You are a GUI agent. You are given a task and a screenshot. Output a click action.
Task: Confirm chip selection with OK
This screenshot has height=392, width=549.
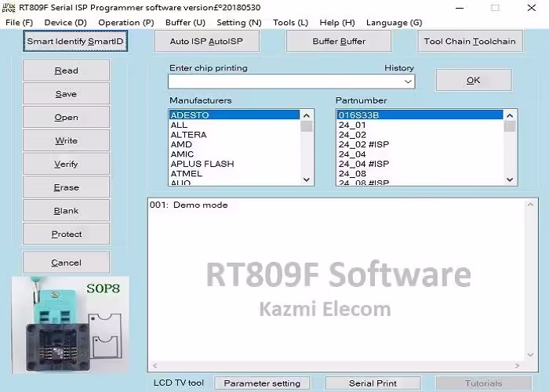(x=473, y=80)
